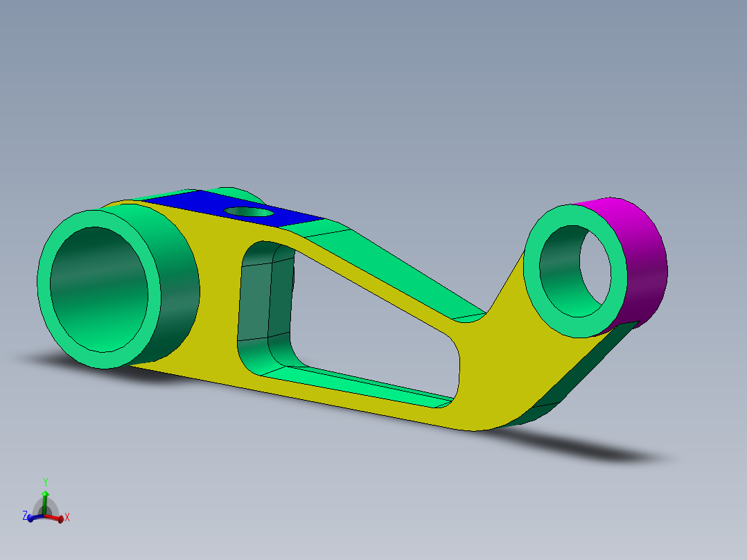Select the large left bore inner surface
Screen dimensions: 747x560
99,289
